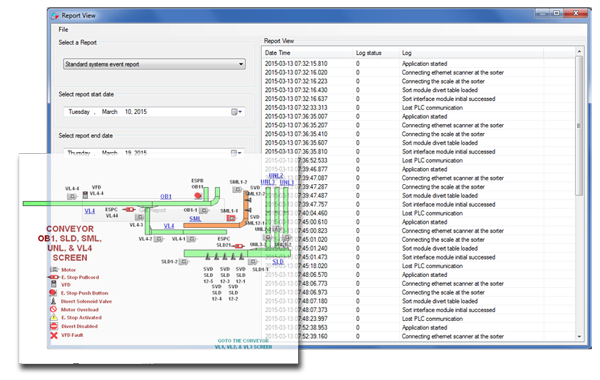Click the VFD Fault red X icon
This screenshot has width=600, height=380.
click(x=54, y=335)
